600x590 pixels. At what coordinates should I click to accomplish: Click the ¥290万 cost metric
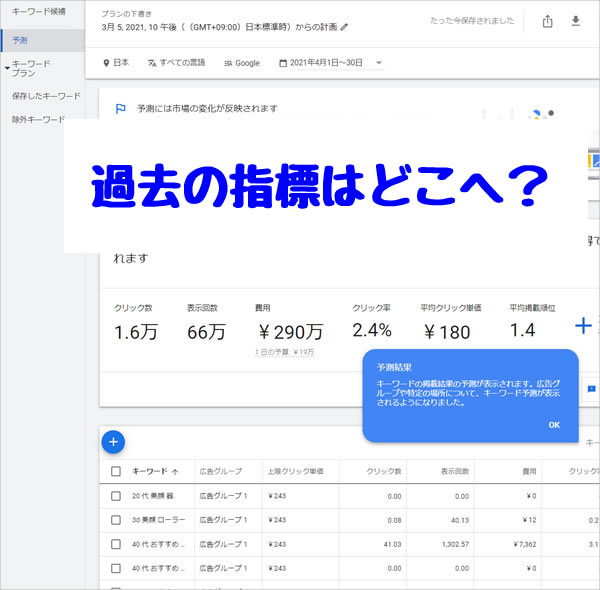click(x=291, y=332)
